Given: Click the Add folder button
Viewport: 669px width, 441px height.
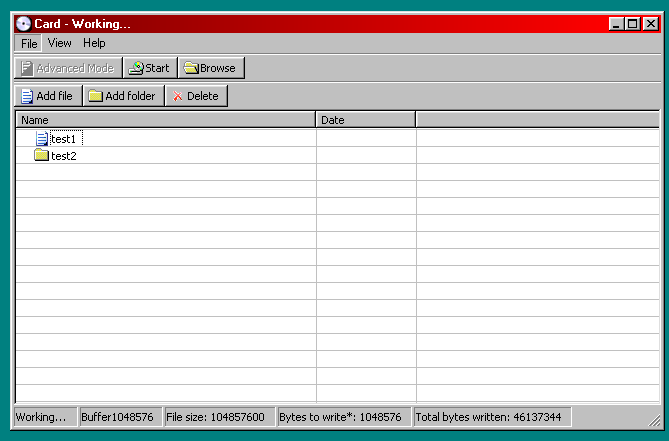Looking at the screenshot, I should 122,96.
